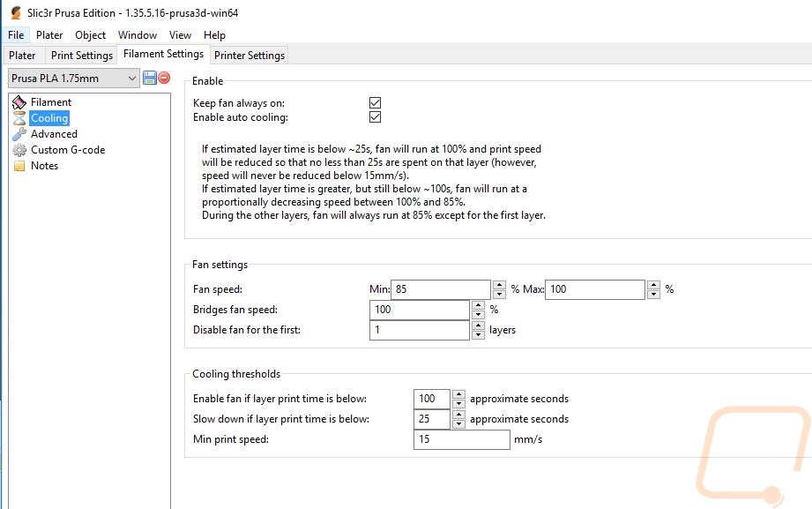Increase Bridges fan speed with up arrow

(479, 304)
